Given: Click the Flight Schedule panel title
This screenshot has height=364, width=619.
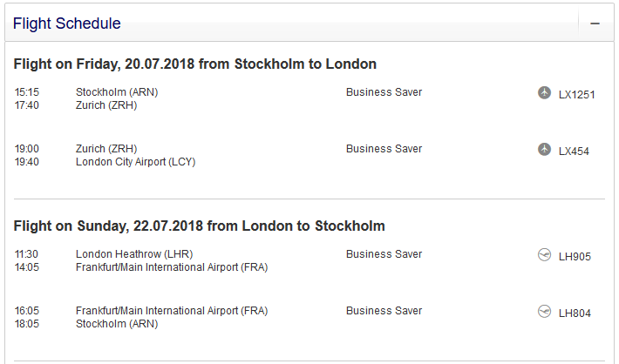Looking at the screenshot, I should [67, 24].
